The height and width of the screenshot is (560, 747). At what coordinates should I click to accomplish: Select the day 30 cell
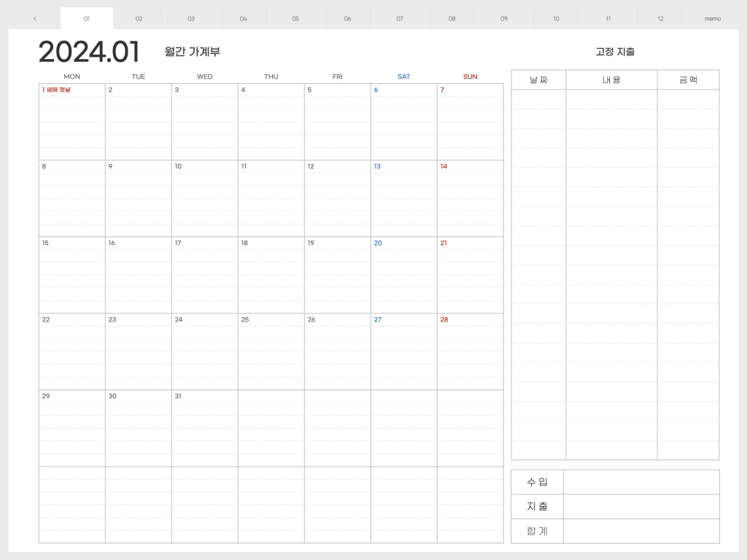[x=138, y=428]
